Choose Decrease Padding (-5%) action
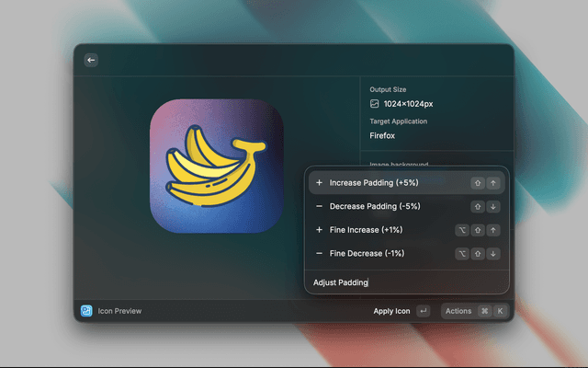Viewport: 588px width, 368px height. [375, 206]
